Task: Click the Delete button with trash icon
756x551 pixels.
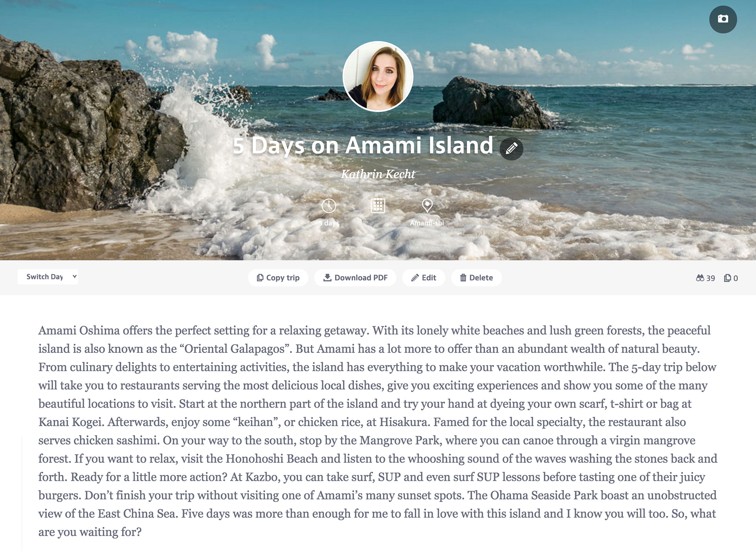Action: pyautogui.click(x=476, y=278)
